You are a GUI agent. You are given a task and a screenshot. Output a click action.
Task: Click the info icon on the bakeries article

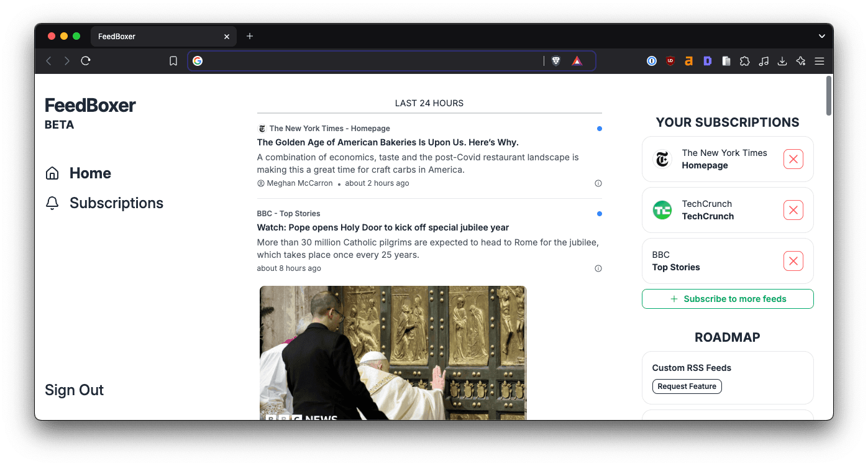pyautogui.click(x=598, y=183)
